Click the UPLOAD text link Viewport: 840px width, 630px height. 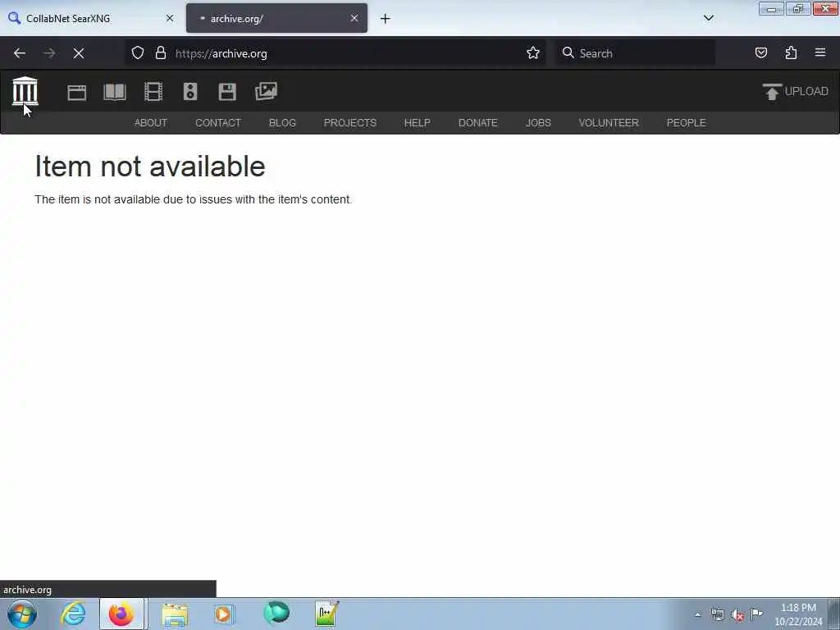(x=806, y=91)
